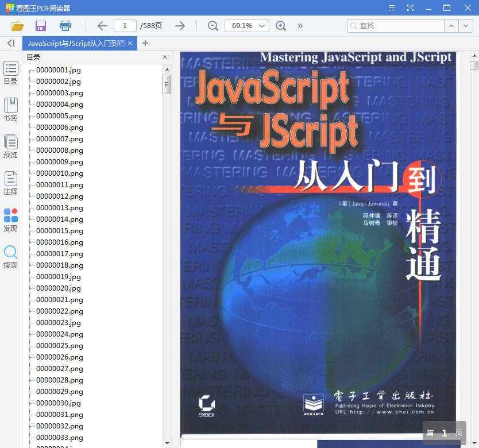The image size is (479, 448).
Task: Select 00000029.png in the contents tree
Action: [x=60, y=392]
